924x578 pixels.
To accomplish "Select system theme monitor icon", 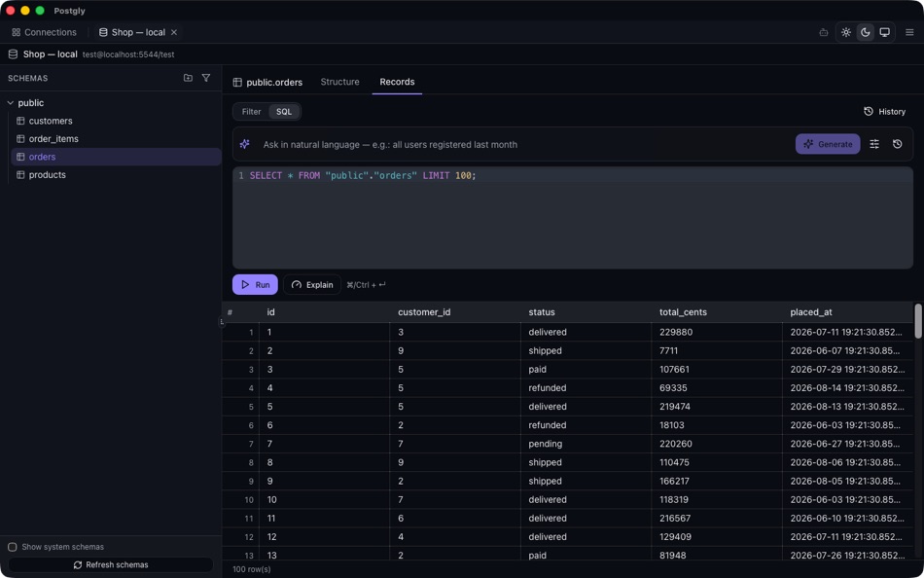I will [884, 32].
